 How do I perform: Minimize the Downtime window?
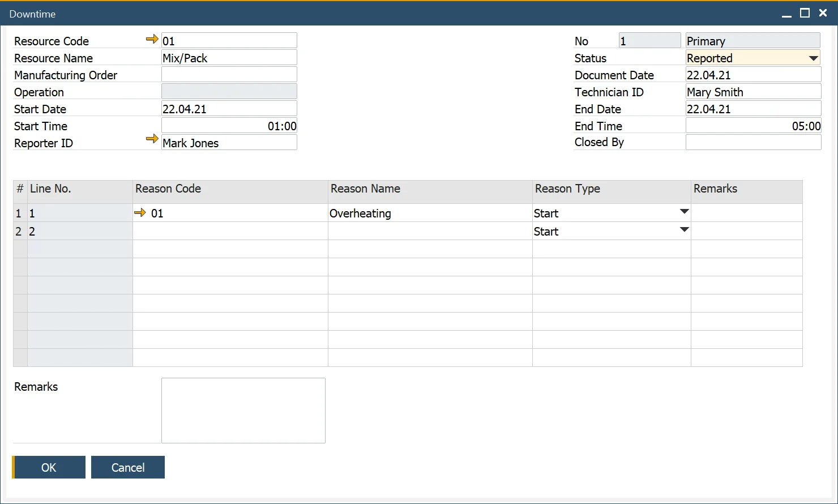coord(786,14)
